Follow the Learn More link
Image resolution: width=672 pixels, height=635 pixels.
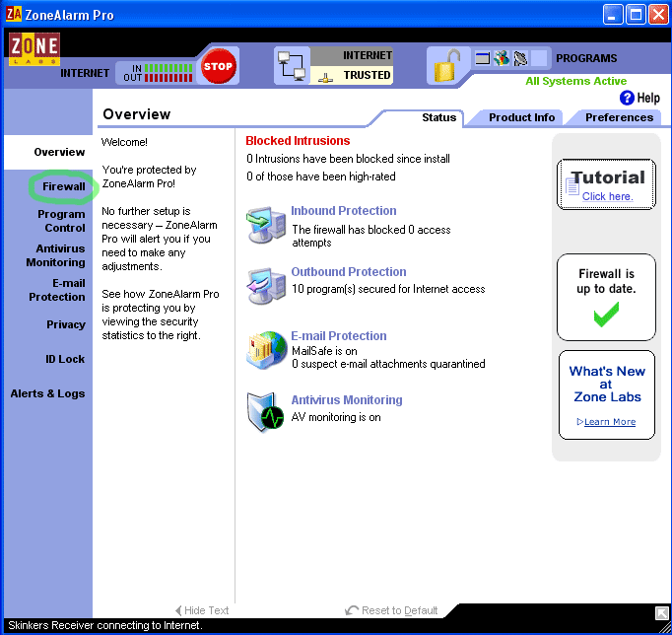tap(609, 422)
